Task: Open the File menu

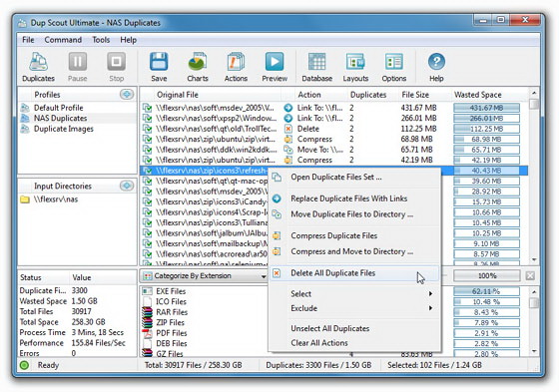Action: pos(28,40)
